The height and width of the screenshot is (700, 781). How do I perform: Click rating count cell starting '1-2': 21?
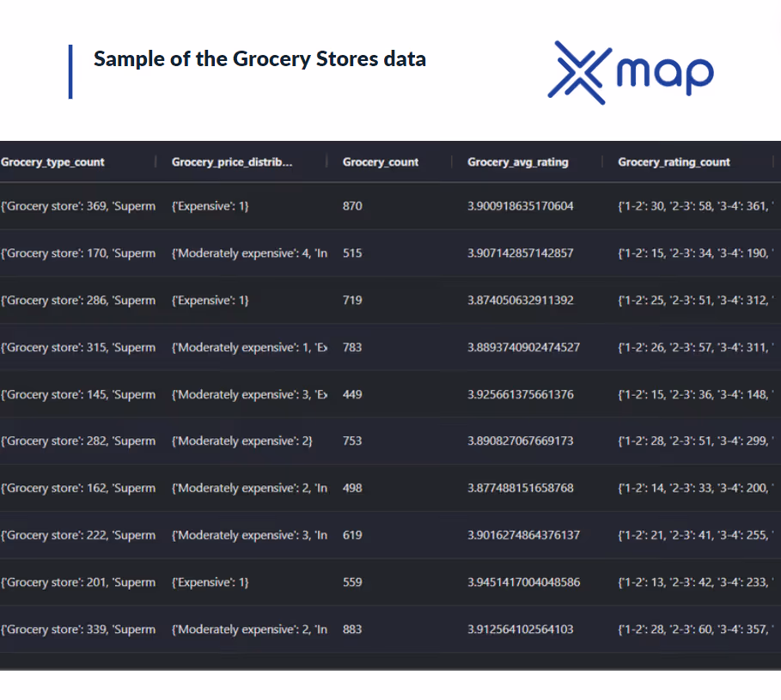(x=696, y=535)
